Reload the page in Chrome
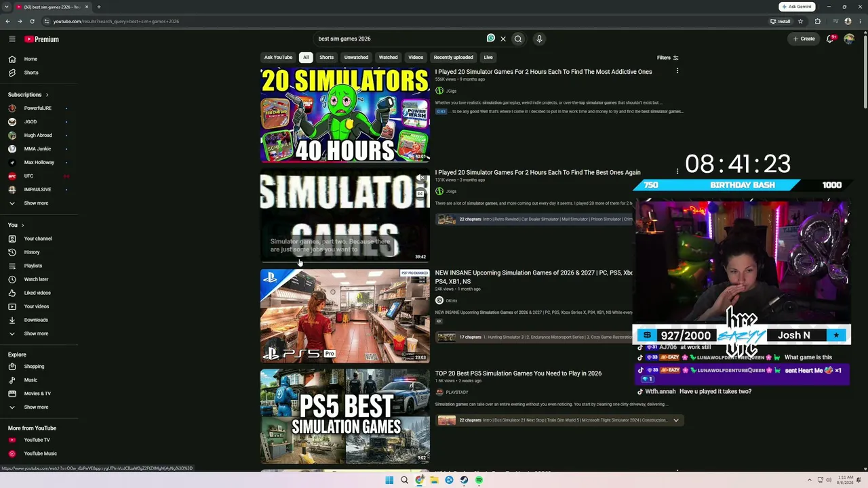The width and height of the screenshot is (868, 488). click(x=32, y=21)
